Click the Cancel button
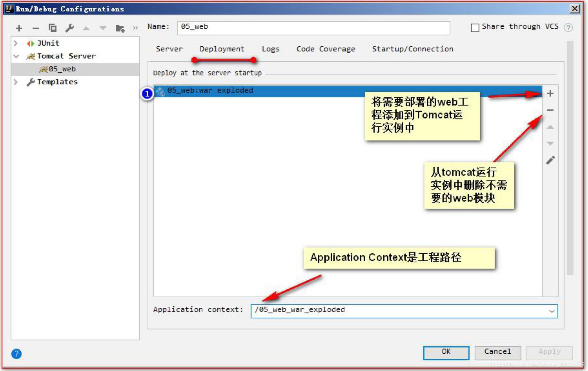Image resolution: width=588 pixels, height=371 pixels. pos(498,353)
